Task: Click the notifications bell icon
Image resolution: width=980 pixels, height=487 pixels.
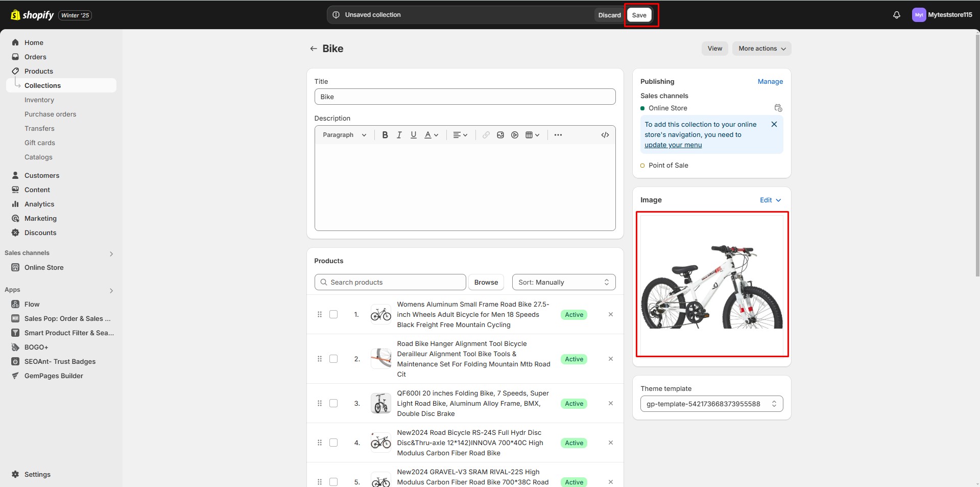Action: point(896,15)
